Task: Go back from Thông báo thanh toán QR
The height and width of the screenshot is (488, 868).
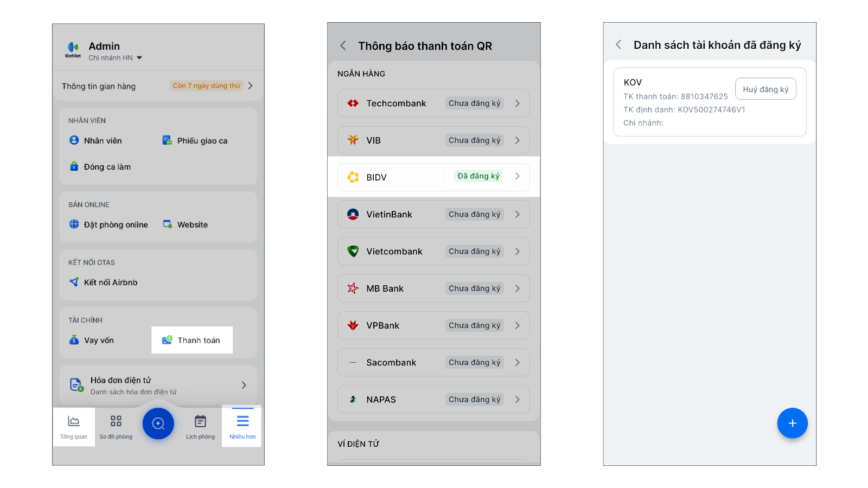Action: 343,46
